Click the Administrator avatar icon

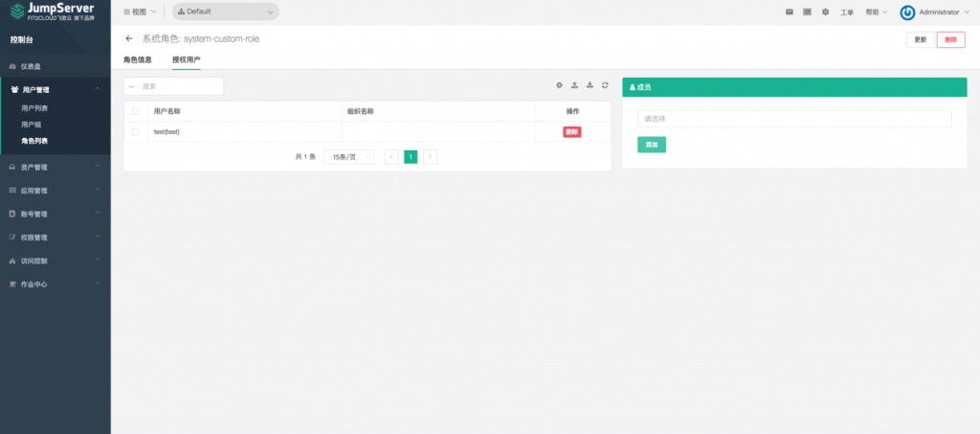click(x=907, y=12)
